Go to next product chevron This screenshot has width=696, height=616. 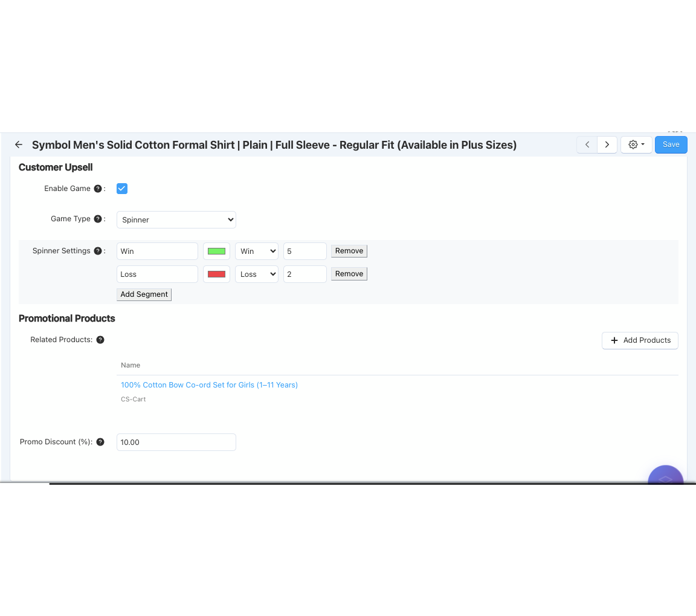click(x=607, y=145)
